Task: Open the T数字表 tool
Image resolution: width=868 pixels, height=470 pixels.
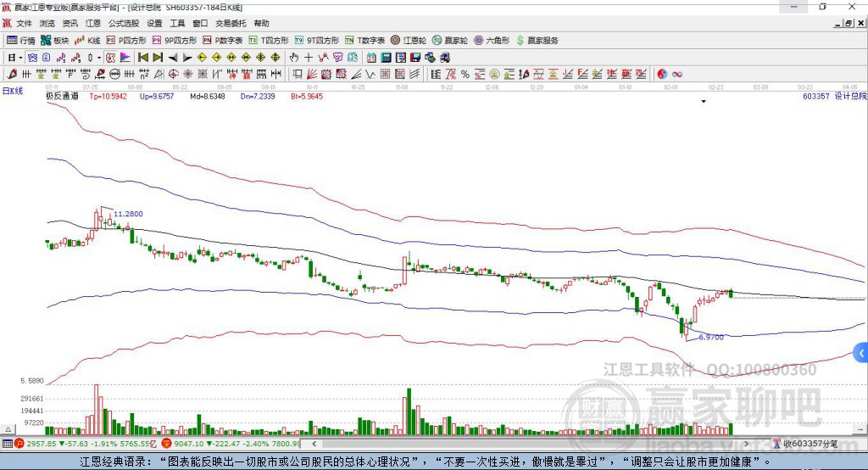Action: pos(364,41)
